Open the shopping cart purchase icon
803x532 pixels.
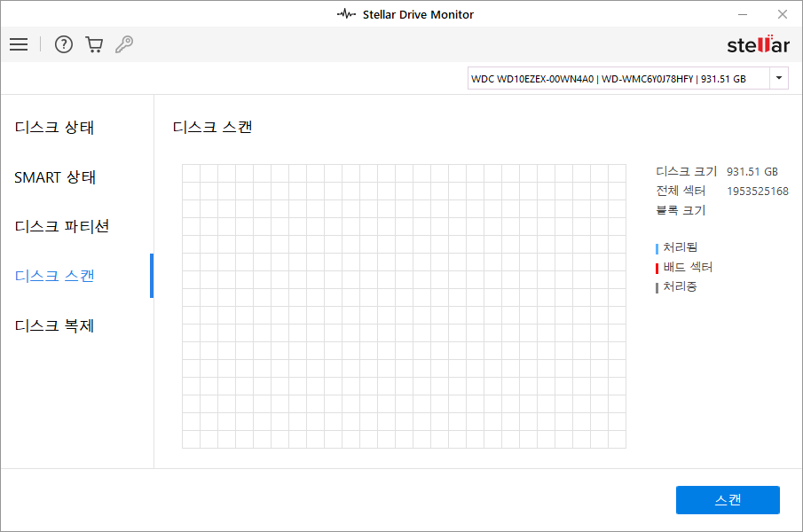click(94, 44)
